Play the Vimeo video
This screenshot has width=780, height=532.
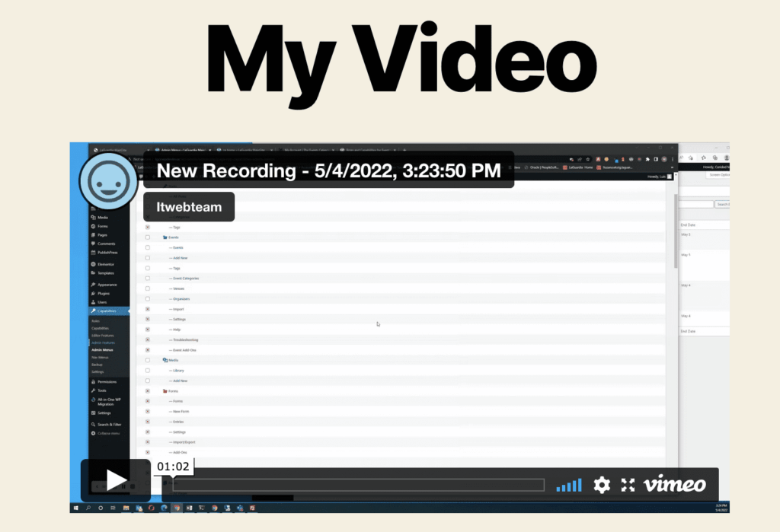(x=116, y=480)
